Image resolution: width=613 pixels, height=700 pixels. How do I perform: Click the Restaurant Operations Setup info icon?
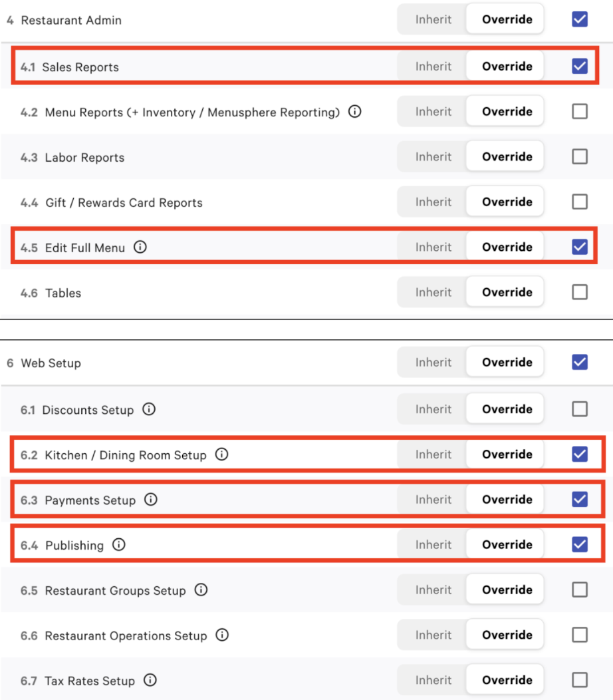click(x=222, y=635)
